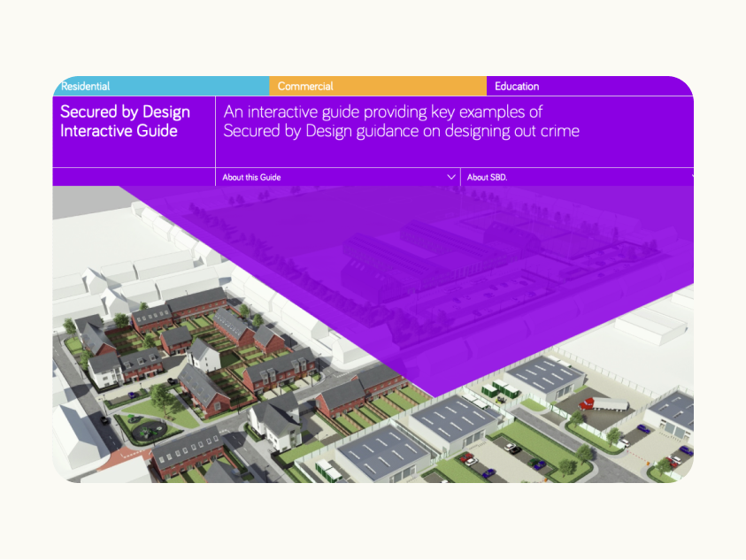Open the About SBD. dropdown

(577, 177)
